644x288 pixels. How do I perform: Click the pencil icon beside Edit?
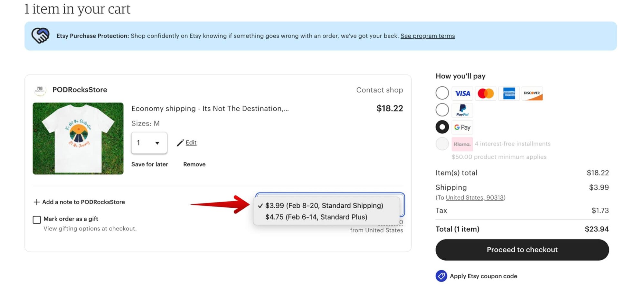pos(180,143)
